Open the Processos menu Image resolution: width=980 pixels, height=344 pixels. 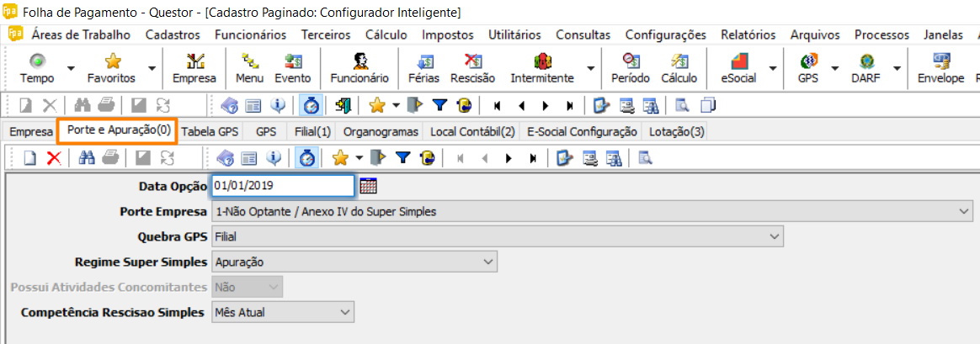(x=881, y=35)
